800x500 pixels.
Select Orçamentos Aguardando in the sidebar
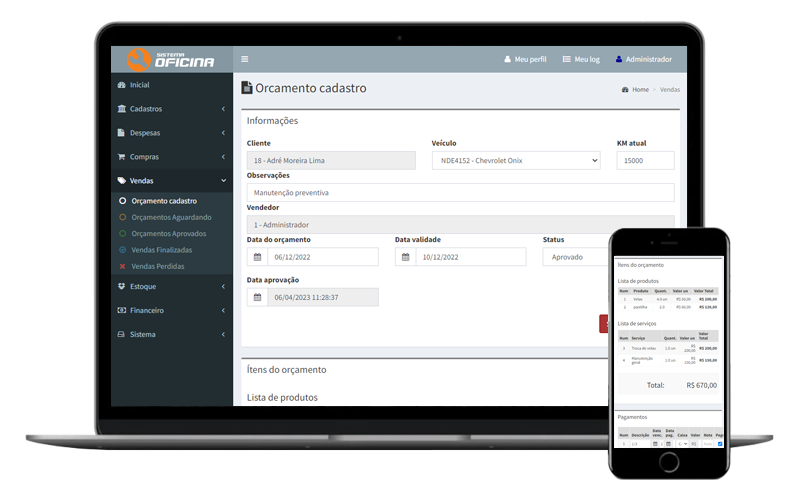click(x=171, y=217)
